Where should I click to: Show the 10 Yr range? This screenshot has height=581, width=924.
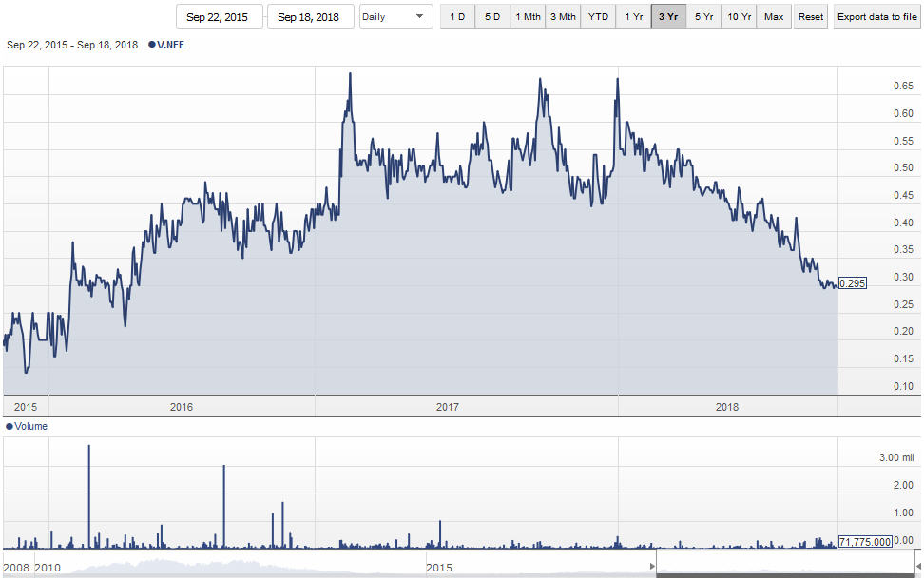(739, 16)
